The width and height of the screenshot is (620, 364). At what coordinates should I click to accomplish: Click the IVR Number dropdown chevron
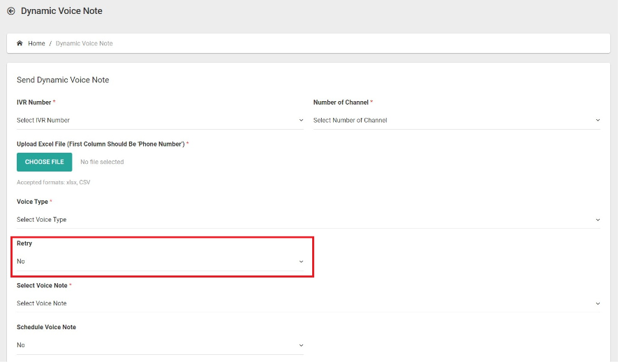coord(301,121)
